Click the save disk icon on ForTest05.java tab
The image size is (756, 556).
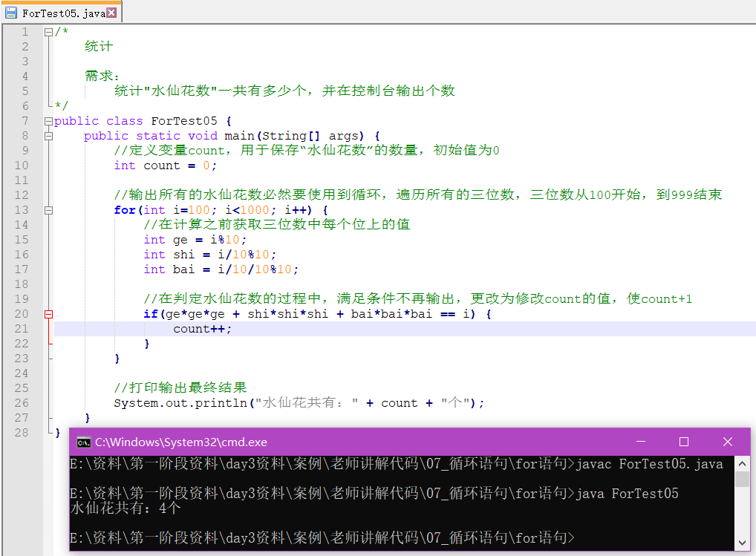10,13
